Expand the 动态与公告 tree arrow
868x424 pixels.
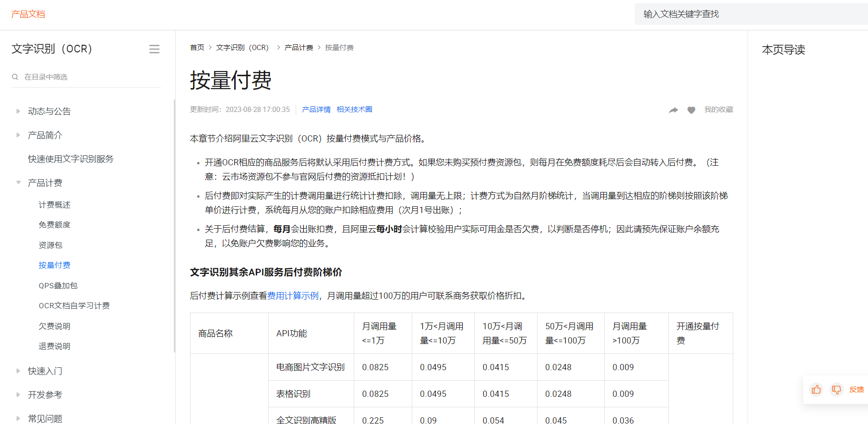click(18, 111)
